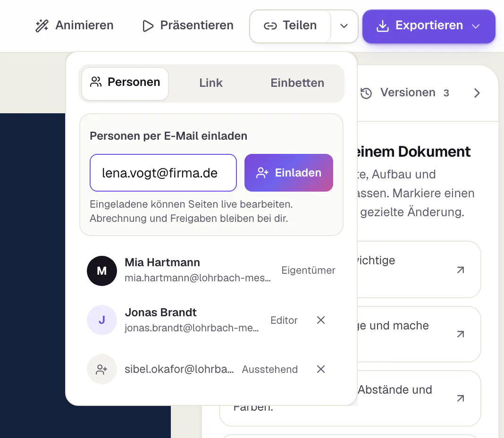The width and height of the screenshot is (504, 438).
Task: Click the mia.hartmann@lohrbach-mes… email text
Action: click(x=198, y=278)
